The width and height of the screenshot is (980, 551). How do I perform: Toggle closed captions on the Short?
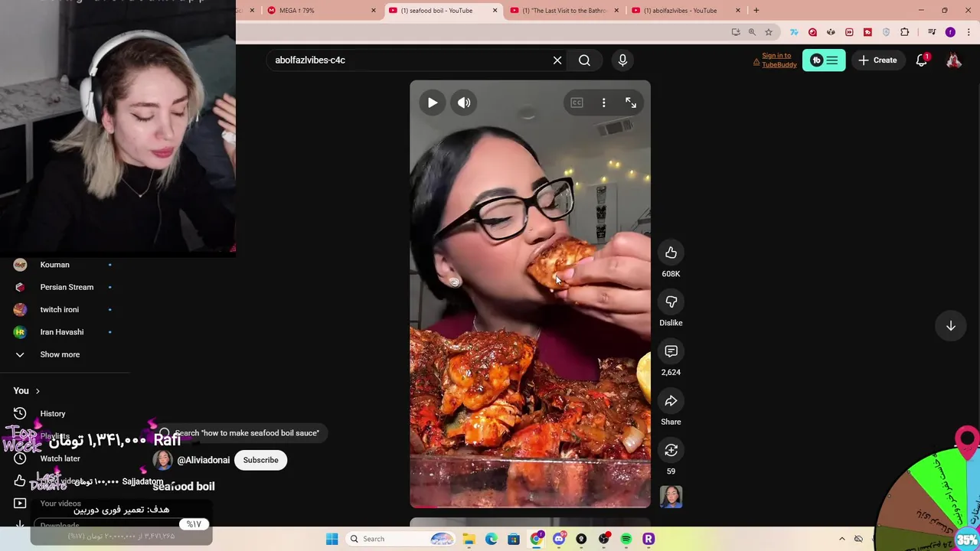(577, 103)
